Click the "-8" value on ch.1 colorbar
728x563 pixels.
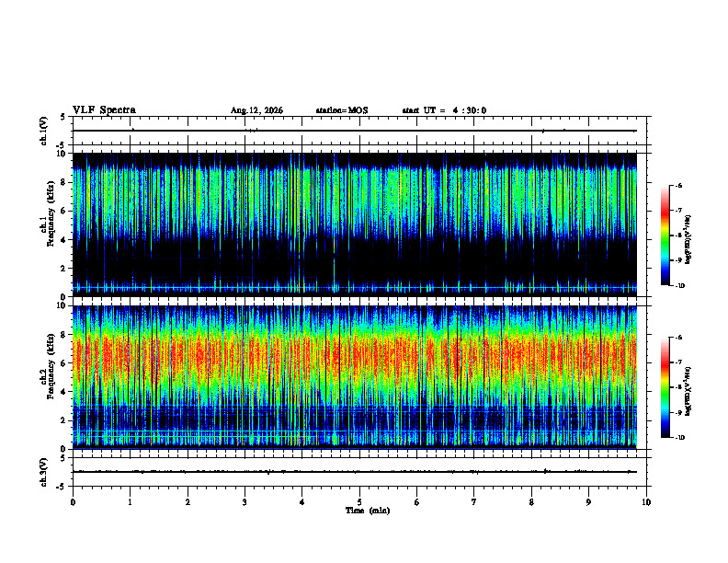point(679,236)
